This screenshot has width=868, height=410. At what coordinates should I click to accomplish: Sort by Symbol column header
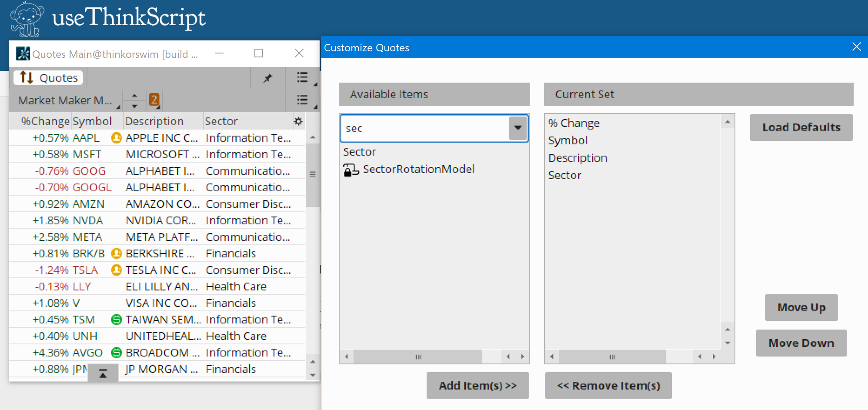[92, 121]
